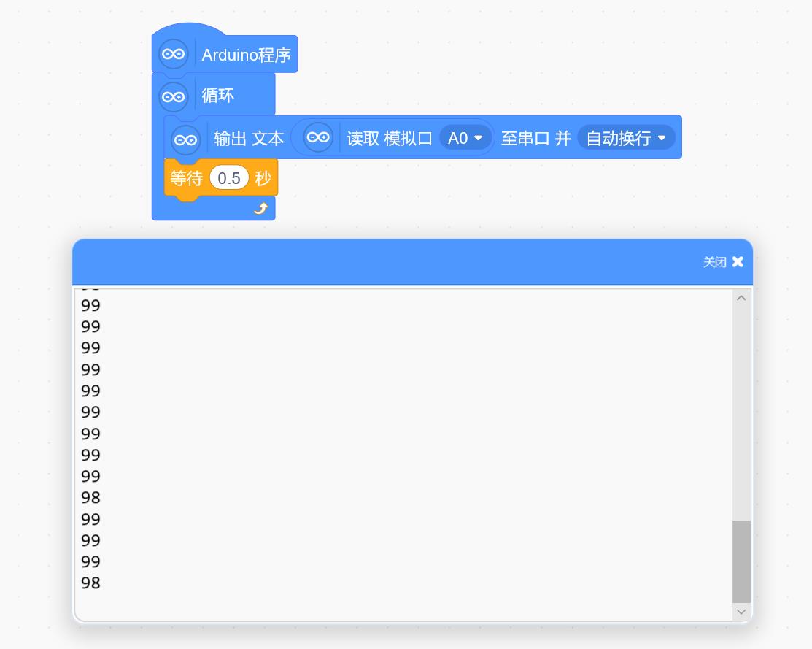This screenshot has height=649, width=812.
Task: Open the 自动换行 line-wrap dropdown
Action: point(626,138)
